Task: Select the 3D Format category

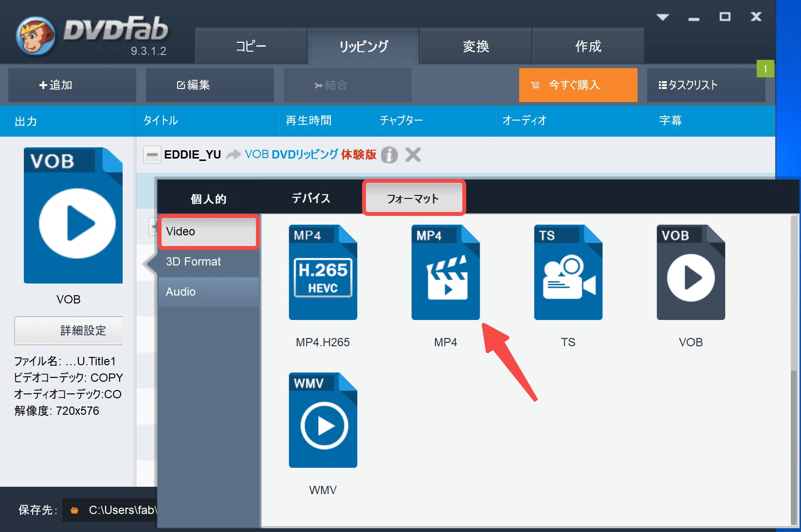Action: coord(208,262)
